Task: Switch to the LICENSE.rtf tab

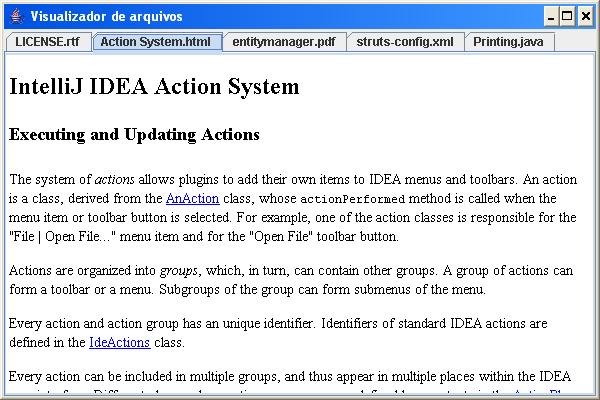Action: 47,42
